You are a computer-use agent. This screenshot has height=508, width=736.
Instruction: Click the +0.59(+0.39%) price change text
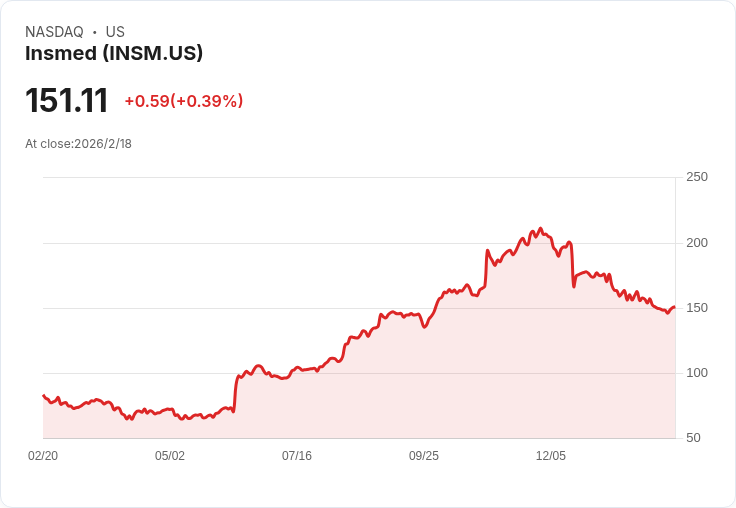[183, 101]
